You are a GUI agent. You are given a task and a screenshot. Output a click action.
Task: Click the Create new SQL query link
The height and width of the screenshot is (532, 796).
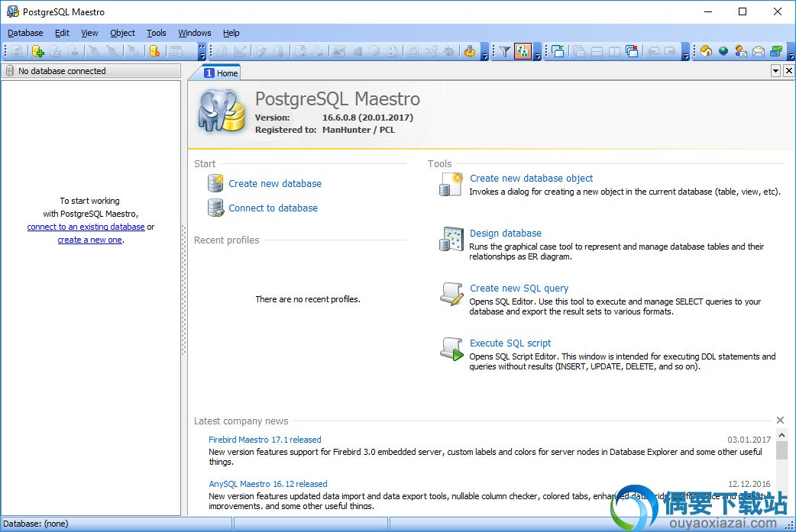coord(519,288)
